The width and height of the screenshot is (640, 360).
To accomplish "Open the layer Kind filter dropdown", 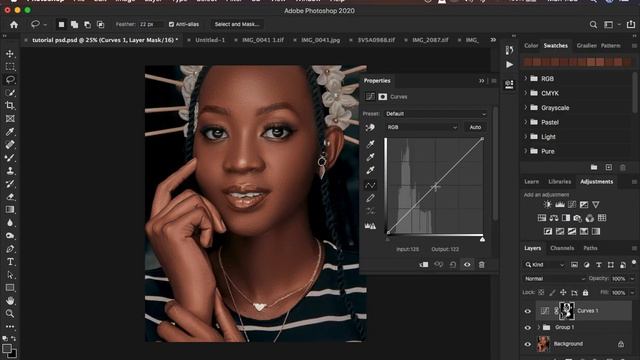I will pos(544,265).
